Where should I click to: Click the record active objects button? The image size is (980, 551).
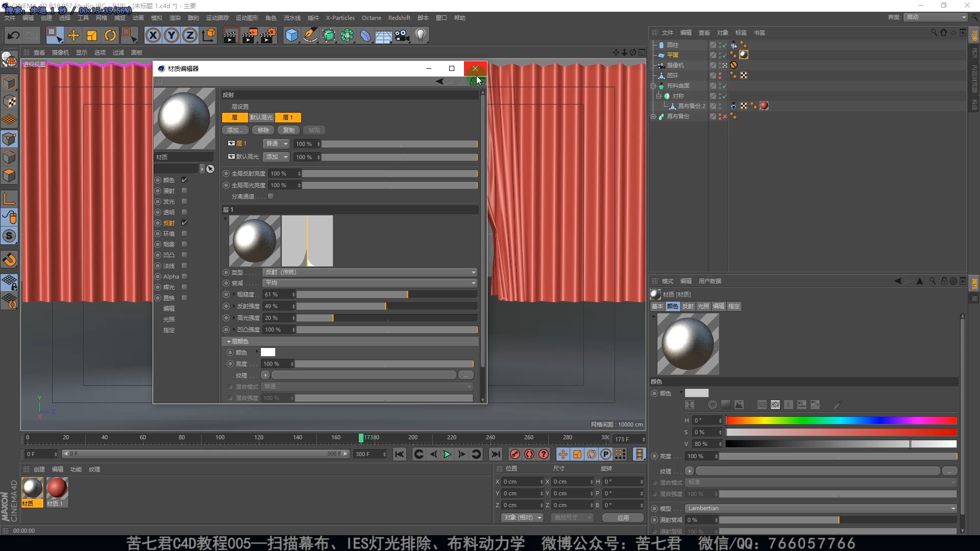[x=515, y=454]
